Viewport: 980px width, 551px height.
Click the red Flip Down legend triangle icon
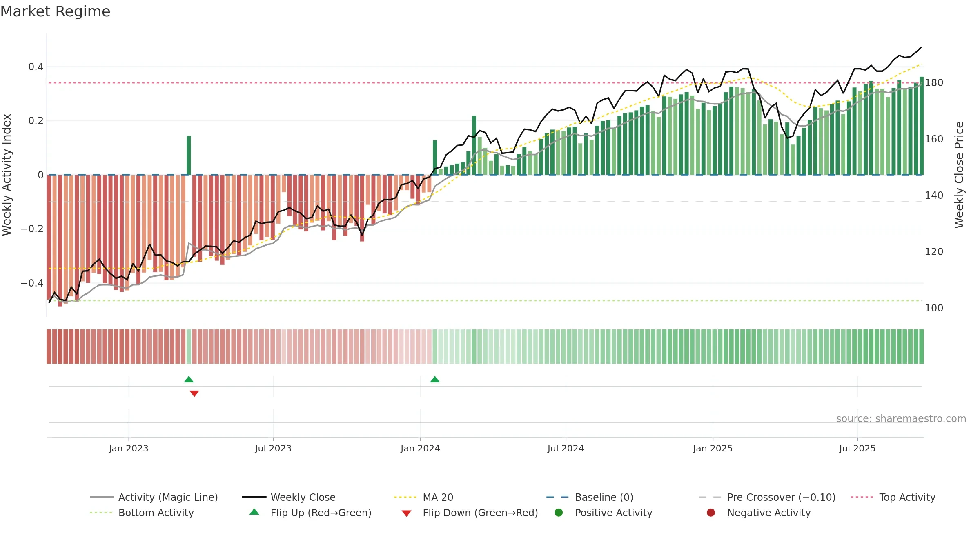(x=406, y=513)
